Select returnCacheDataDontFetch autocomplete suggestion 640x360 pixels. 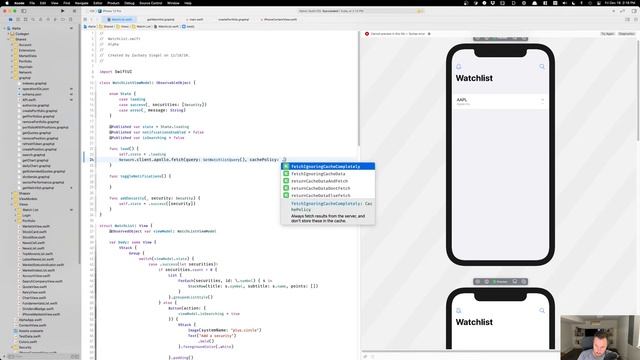(328, 189)
